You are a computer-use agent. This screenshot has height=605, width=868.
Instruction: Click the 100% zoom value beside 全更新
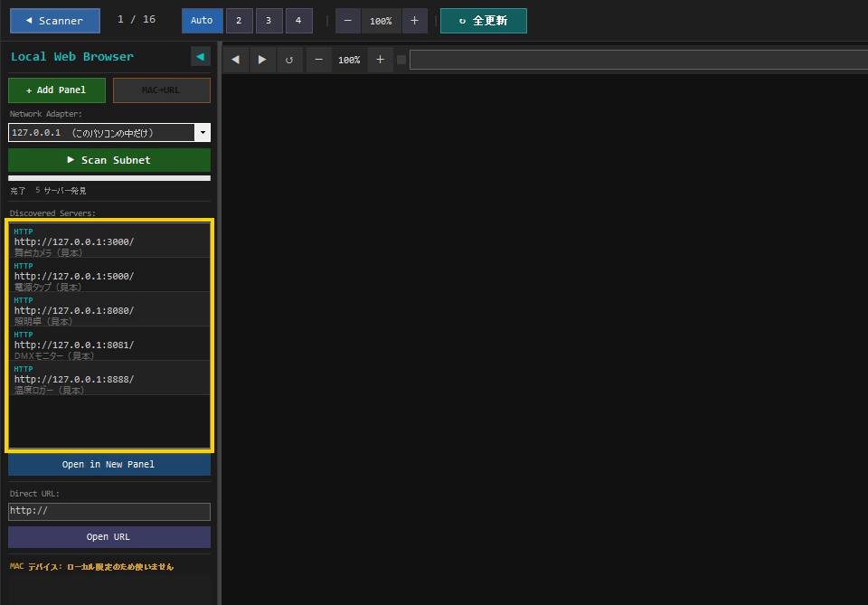click(381, 21)
